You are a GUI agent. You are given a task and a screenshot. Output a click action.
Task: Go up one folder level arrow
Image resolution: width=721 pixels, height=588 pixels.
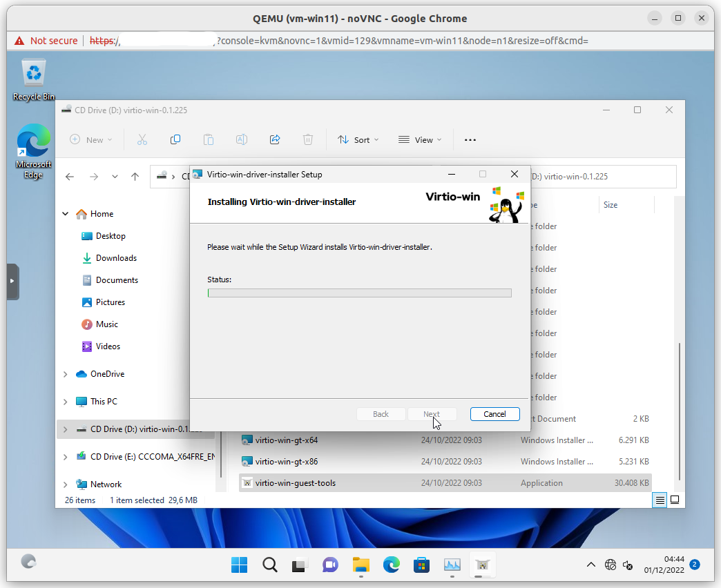(135, 177)
